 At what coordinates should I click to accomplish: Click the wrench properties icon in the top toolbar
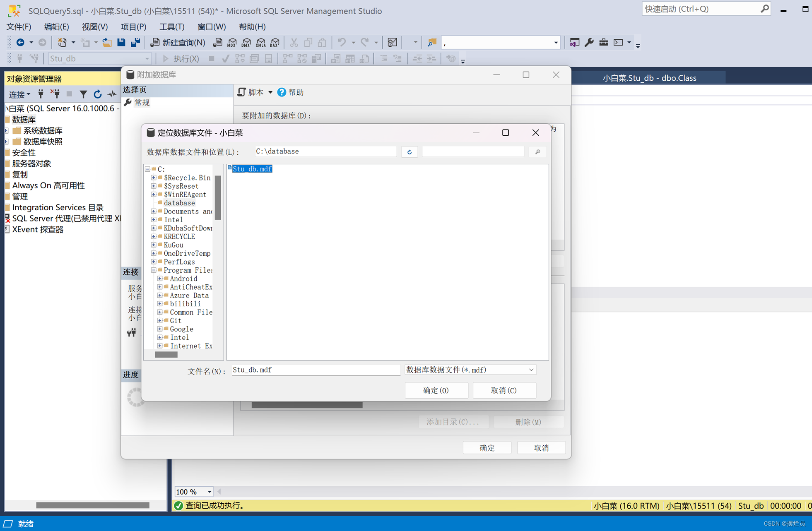coord(589,42)
